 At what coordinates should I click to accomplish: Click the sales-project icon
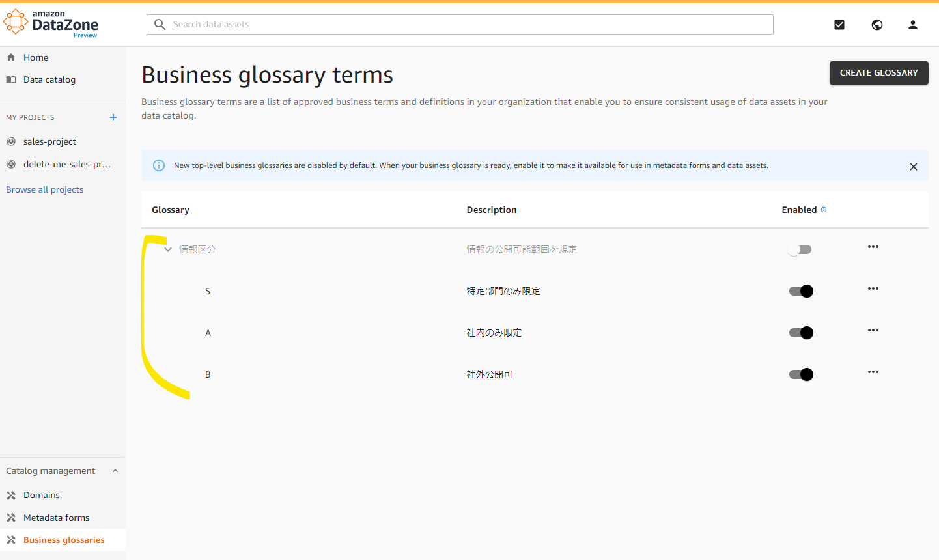point(11,141)
